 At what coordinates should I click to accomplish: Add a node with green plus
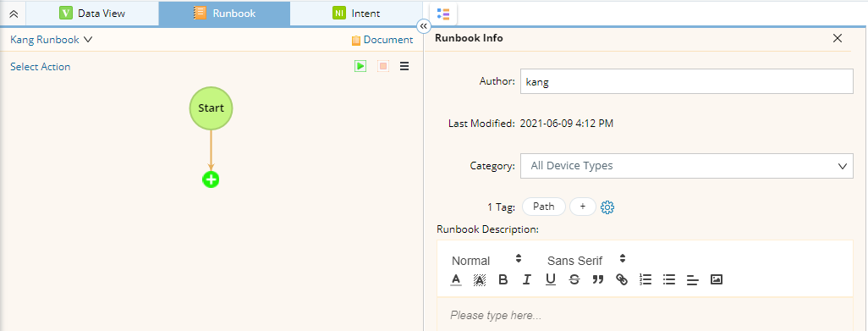pos(211,179)
